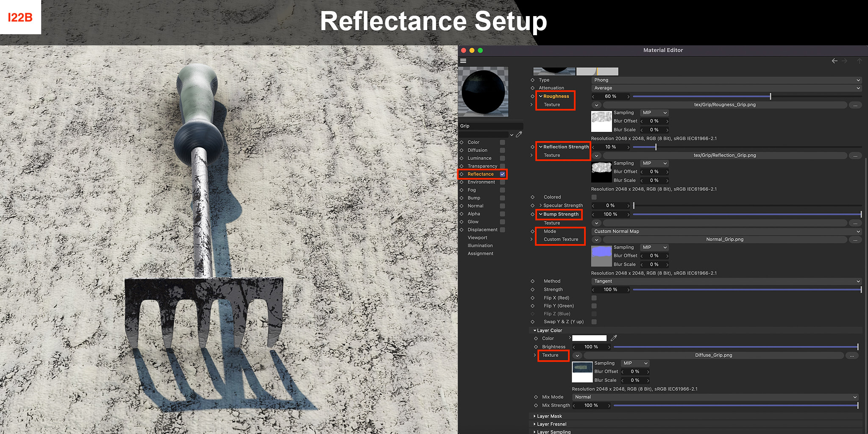
Task: Click the back navigation arrow
Action: (x=835, y=61)
